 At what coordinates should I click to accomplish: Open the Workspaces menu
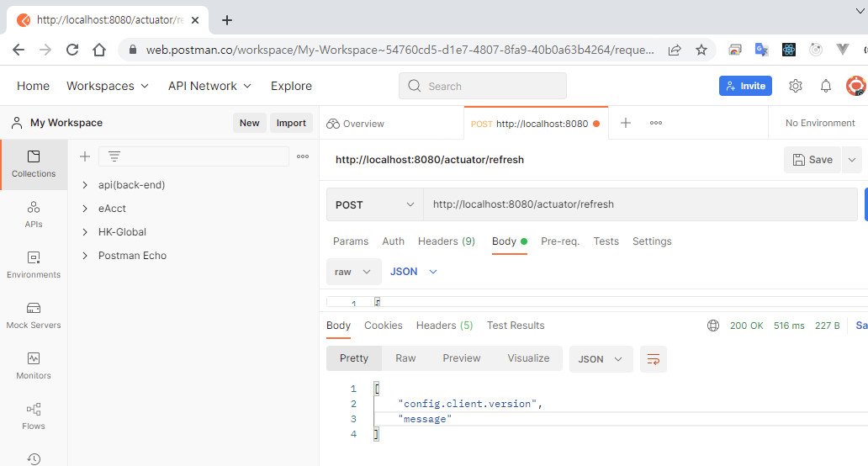[x=108, y=86]
